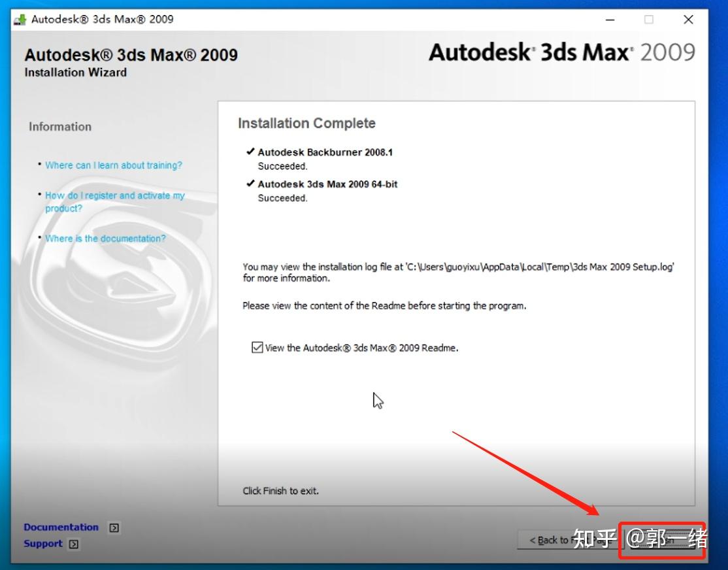Click 'Succeeded.' under Autodesk Backburner 2008.1

(x=282, y=166)
